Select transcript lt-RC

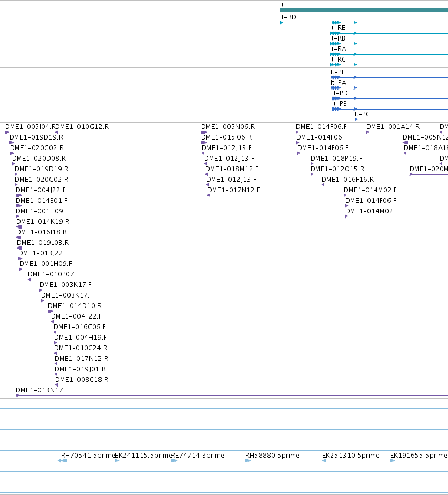click(338, 60)
